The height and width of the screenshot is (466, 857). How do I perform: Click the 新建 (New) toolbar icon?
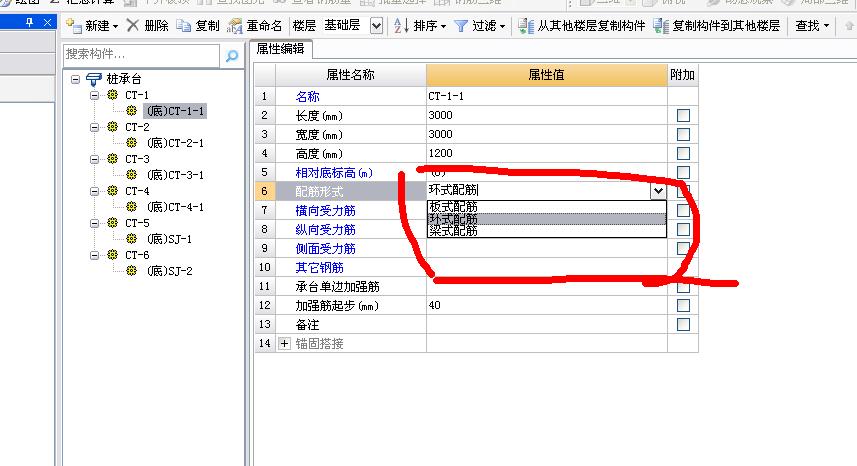click(73, 25)
